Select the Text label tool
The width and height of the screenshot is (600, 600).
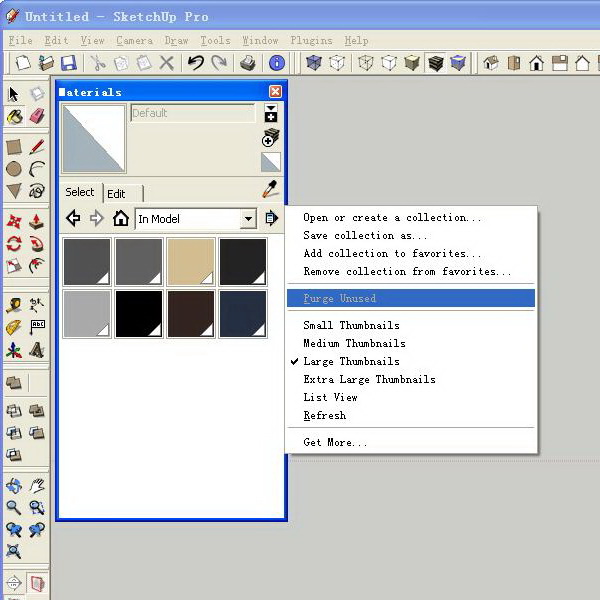pos(37,327)
